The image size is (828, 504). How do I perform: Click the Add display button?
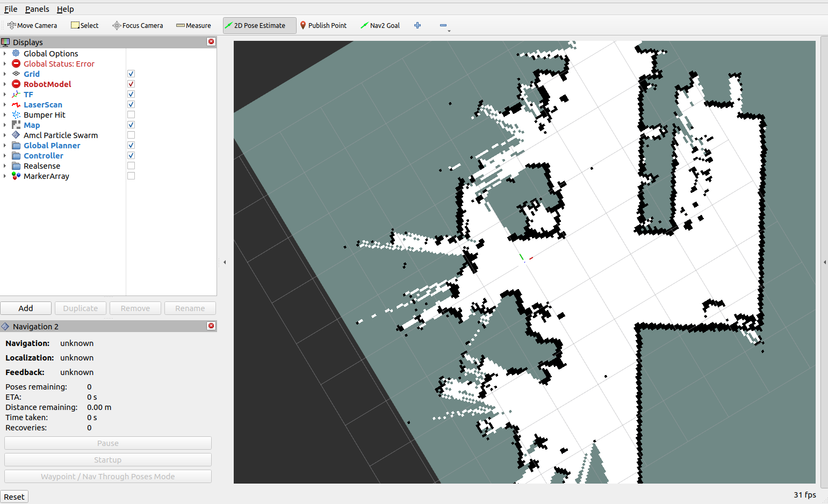click(26, 308)
